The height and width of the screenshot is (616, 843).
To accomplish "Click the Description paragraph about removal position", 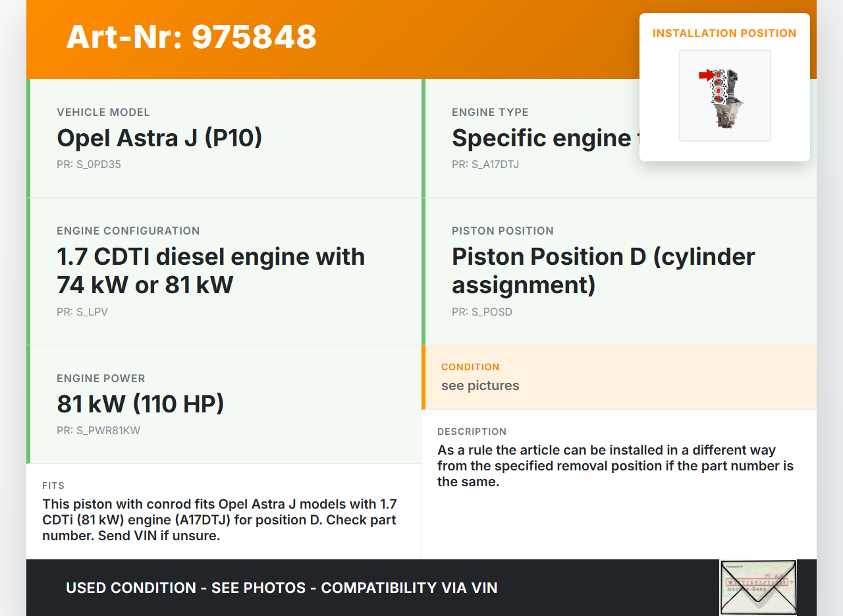I will click(x=615, y=466).
